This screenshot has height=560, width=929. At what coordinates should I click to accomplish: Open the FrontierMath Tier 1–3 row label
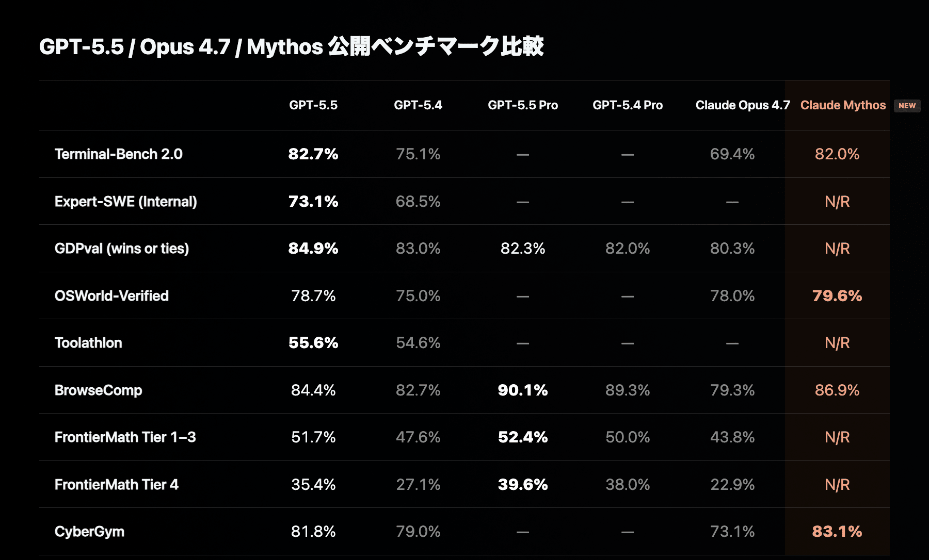pos(125,437)
